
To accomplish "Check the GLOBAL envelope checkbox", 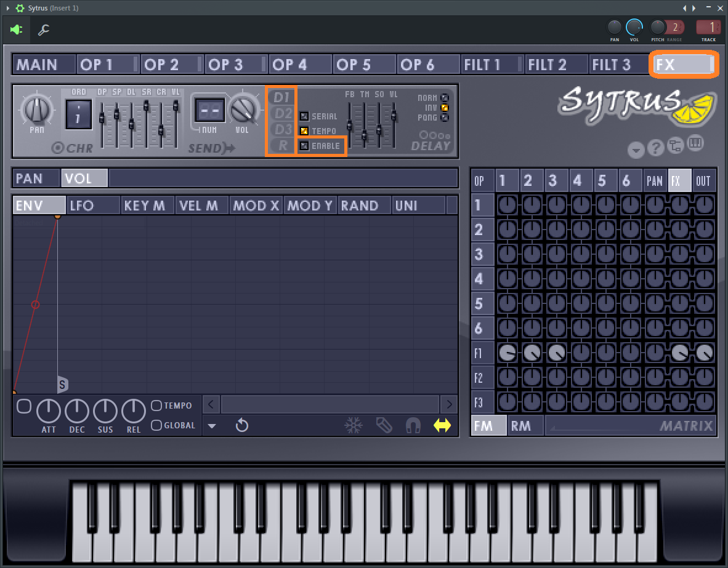I will [x=156, y=425].
